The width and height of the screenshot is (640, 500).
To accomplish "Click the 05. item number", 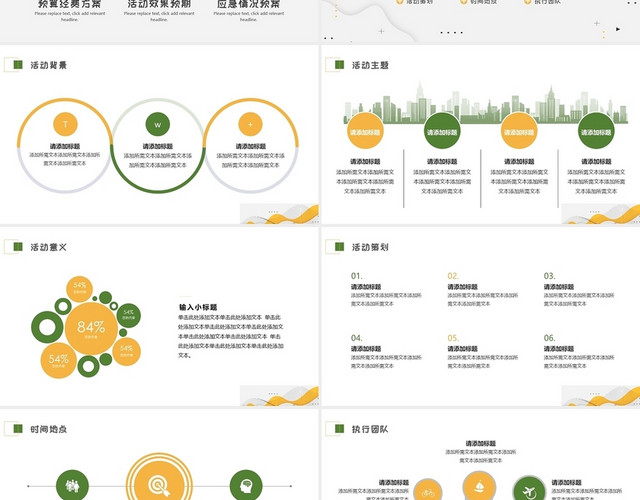I will pos(453,338).
